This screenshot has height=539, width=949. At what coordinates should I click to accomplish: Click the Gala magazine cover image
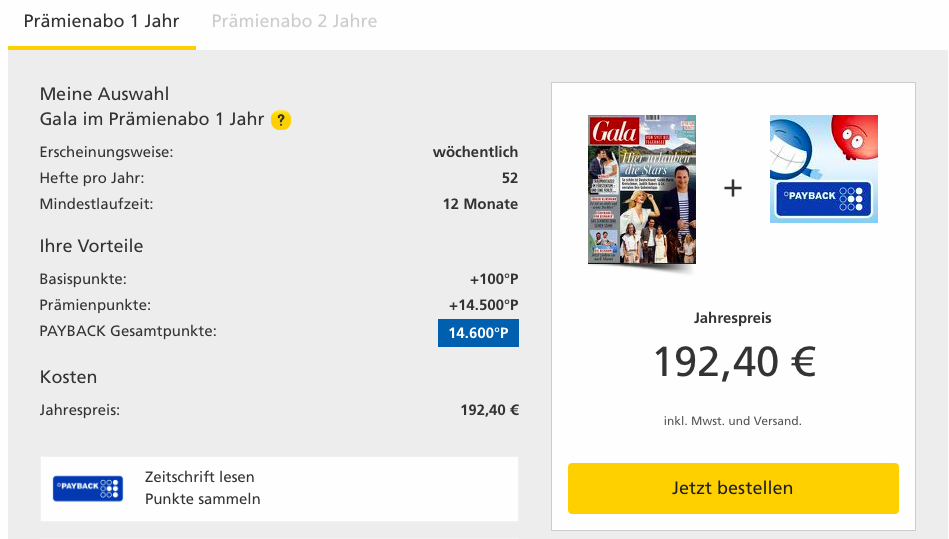point(642,189)
